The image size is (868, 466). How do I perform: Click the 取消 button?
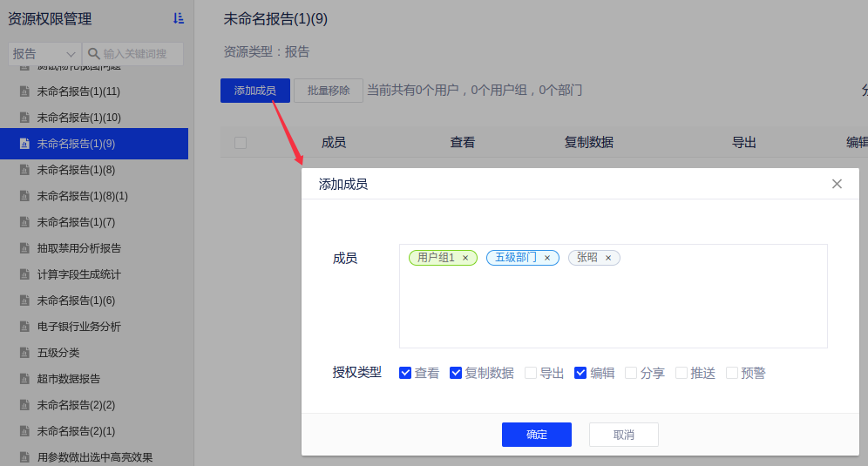pos(623,435)
